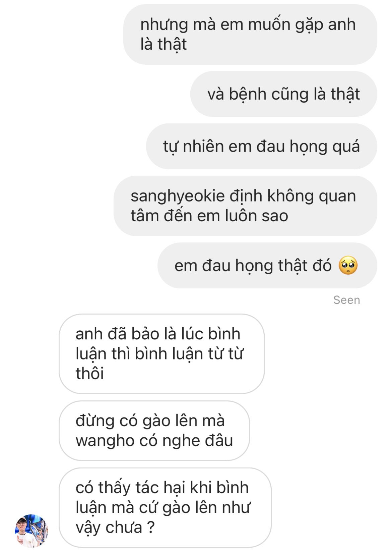The image size is (392, 553).
Task: Tap the 'có thấy tác hại khi bình' line
Action: pos(162,488)
